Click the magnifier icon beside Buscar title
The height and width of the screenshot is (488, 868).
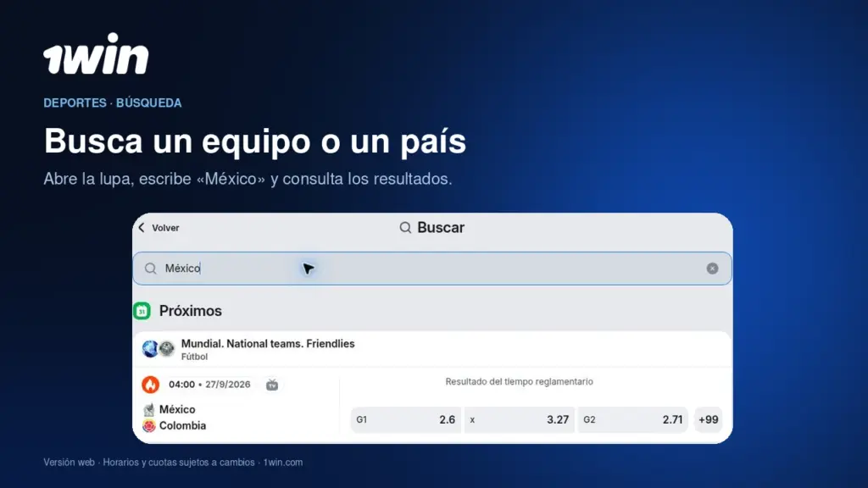point(405,228)
